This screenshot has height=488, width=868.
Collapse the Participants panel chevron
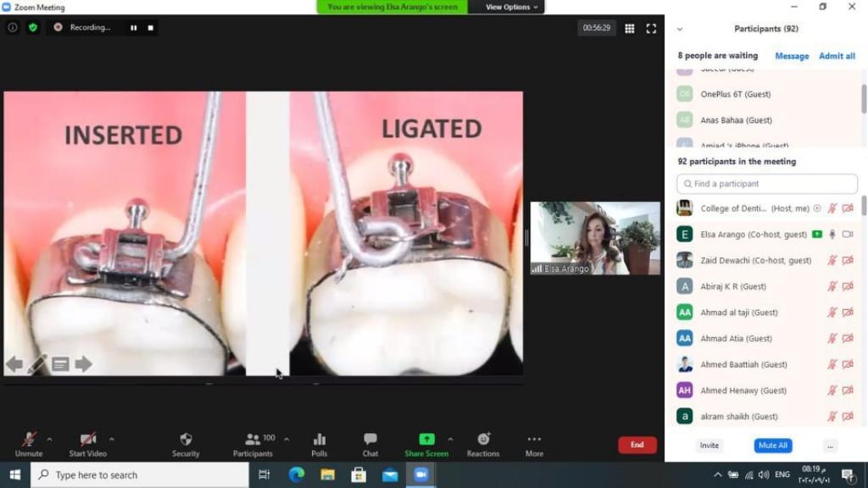(x=679, y=29)
